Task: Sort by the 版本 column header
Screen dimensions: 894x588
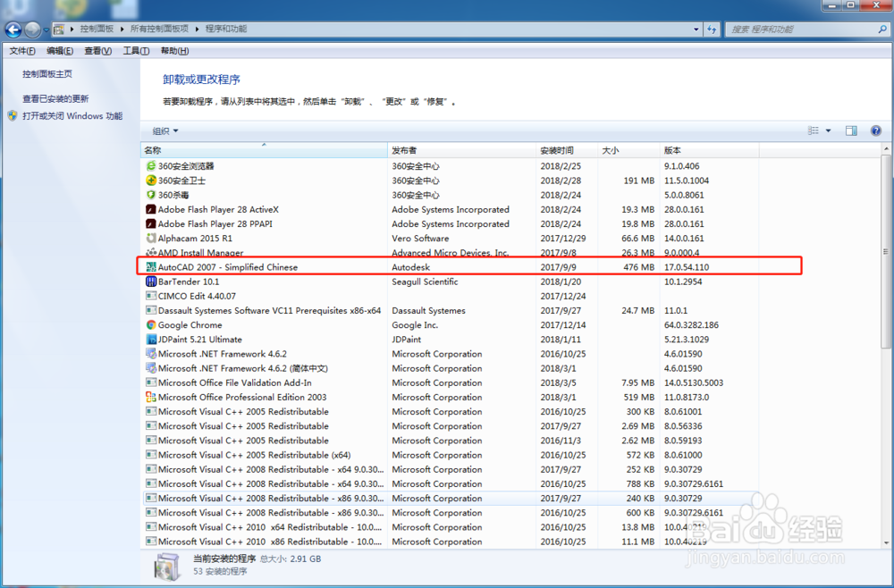Action: [709, 150]
